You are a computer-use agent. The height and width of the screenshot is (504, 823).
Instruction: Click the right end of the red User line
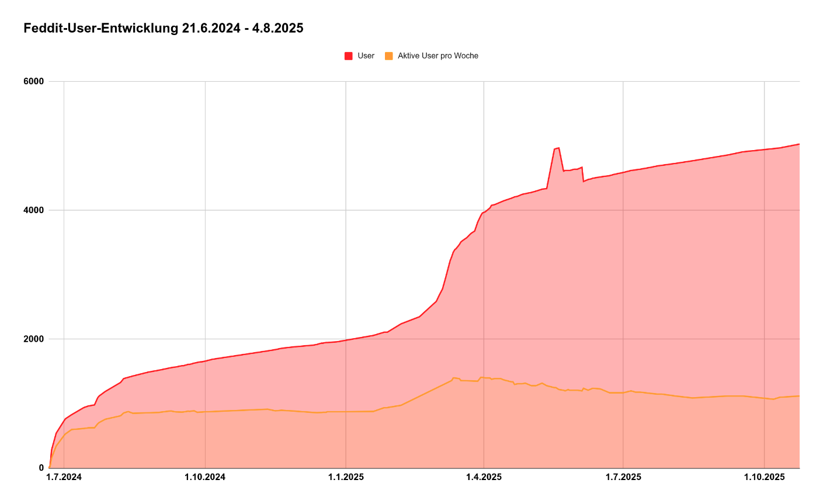[798, 144]
